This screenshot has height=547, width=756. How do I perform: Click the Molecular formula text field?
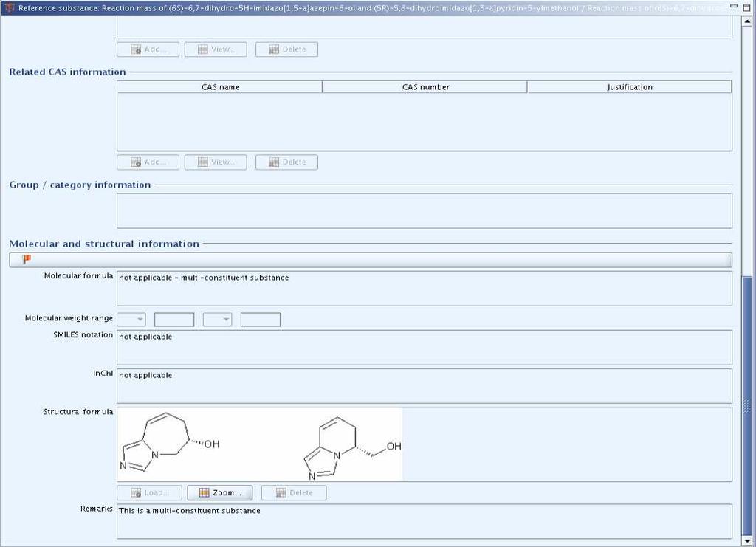pos(425,288)
